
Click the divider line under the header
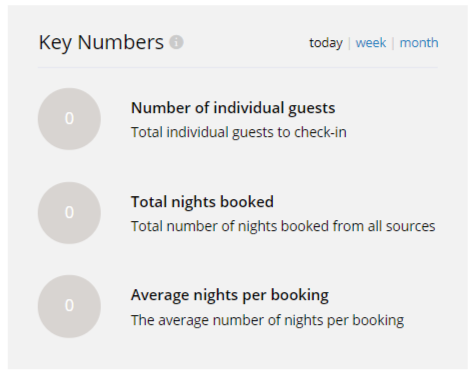click(238, 67)
